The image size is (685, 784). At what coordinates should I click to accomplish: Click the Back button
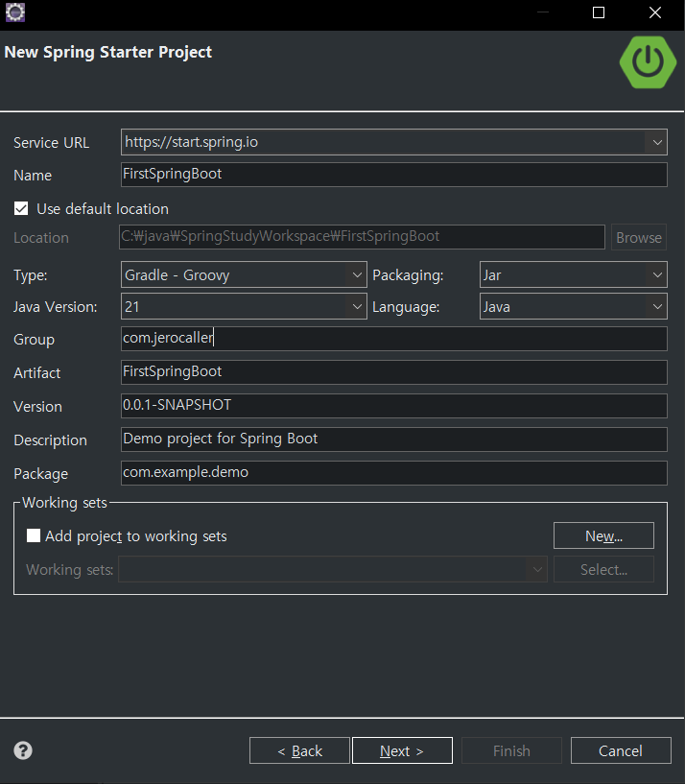(299, 750)
